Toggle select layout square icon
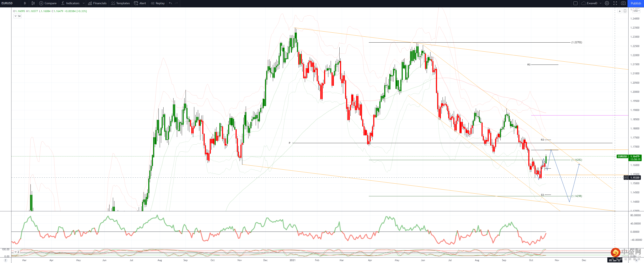Viewport: 644px width, 263px height. pos(575,3)
